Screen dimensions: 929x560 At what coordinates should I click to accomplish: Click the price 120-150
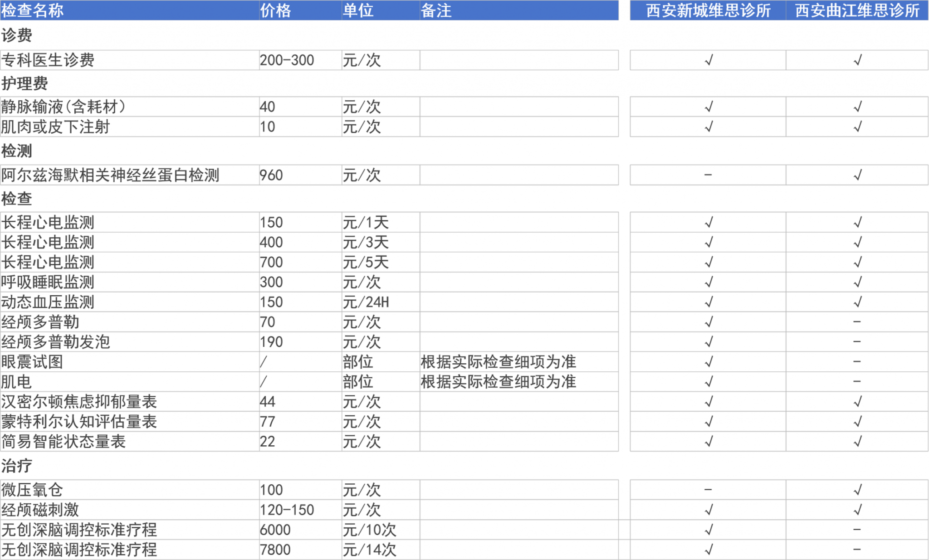[x=287, y=510]
